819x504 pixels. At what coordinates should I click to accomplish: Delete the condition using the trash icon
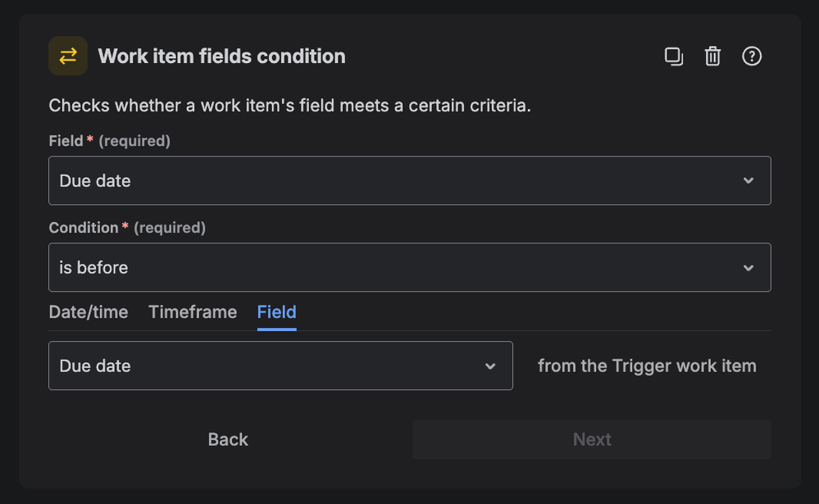712,56
